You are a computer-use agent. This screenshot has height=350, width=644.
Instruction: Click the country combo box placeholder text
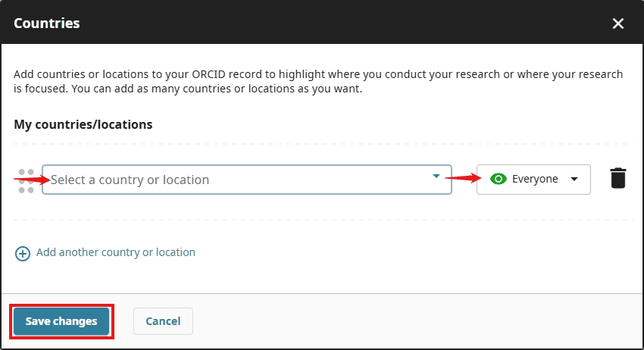tap(130, 180)
